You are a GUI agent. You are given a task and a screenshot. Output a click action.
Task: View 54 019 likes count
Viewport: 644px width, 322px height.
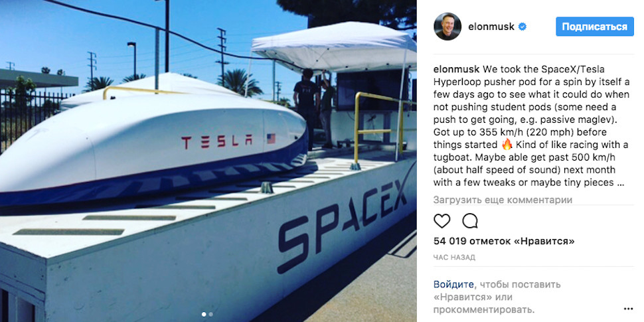tap(504, 241)
